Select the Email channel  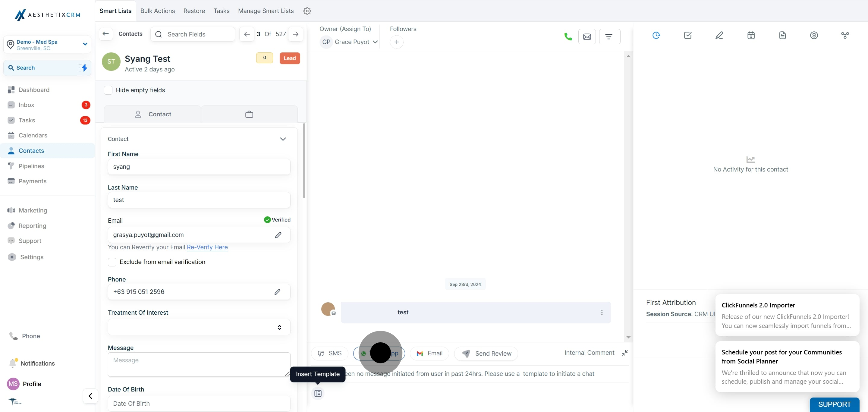pos(429,354)
